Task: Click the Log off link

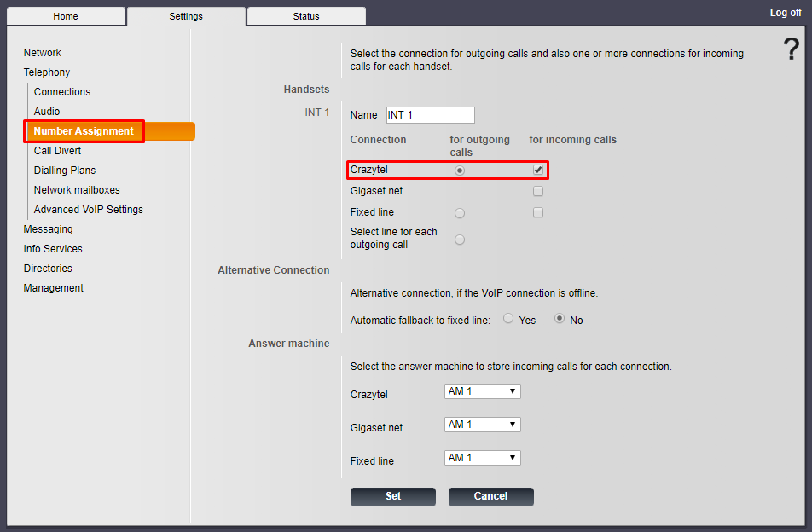Action: 785,13
